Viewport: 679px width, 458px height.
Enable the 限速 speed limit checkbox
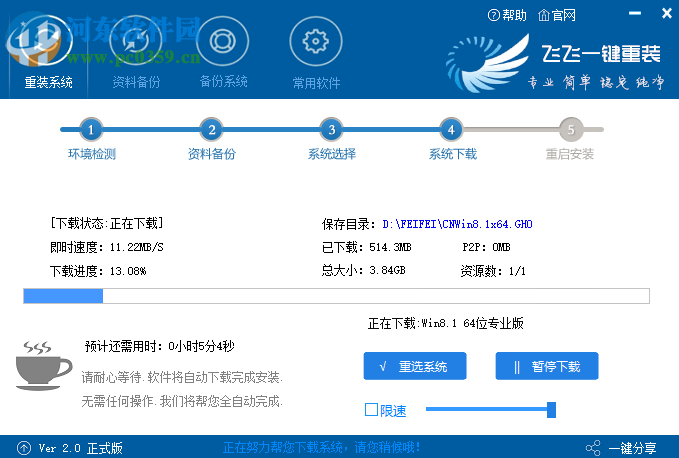[371, 410]
